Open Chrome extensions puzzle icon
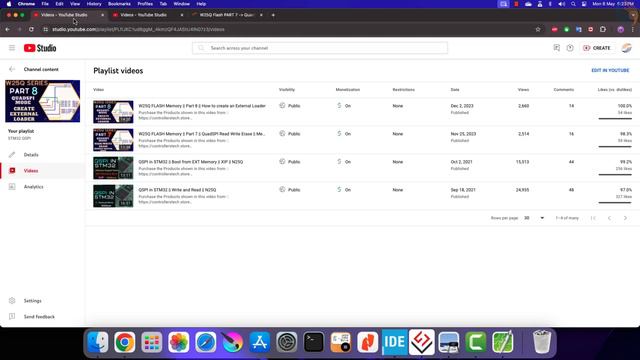The image size is (640, 360). coord(603,29)
